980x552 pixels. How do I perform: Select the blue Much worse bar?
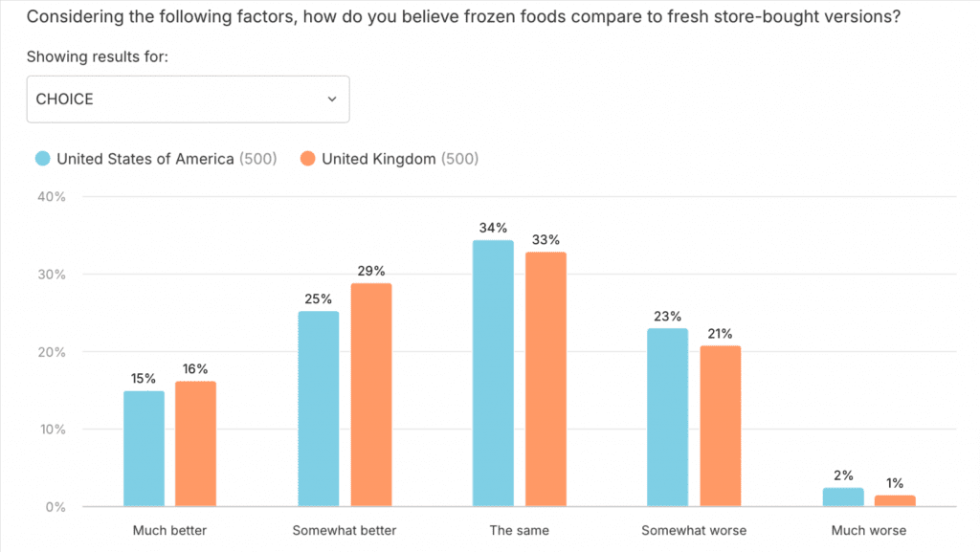842,497
